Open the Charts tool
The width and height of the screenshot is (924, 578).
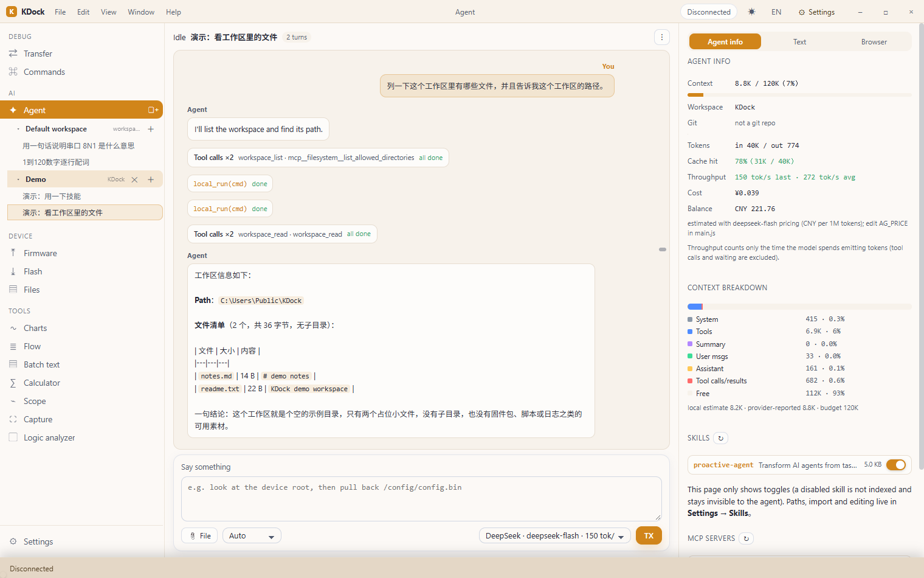82,328
